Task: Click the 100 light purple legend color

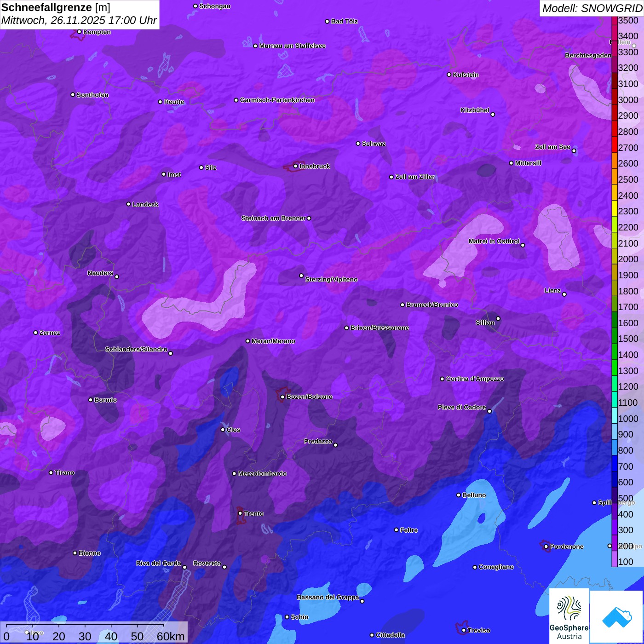Action: [615, 559]
